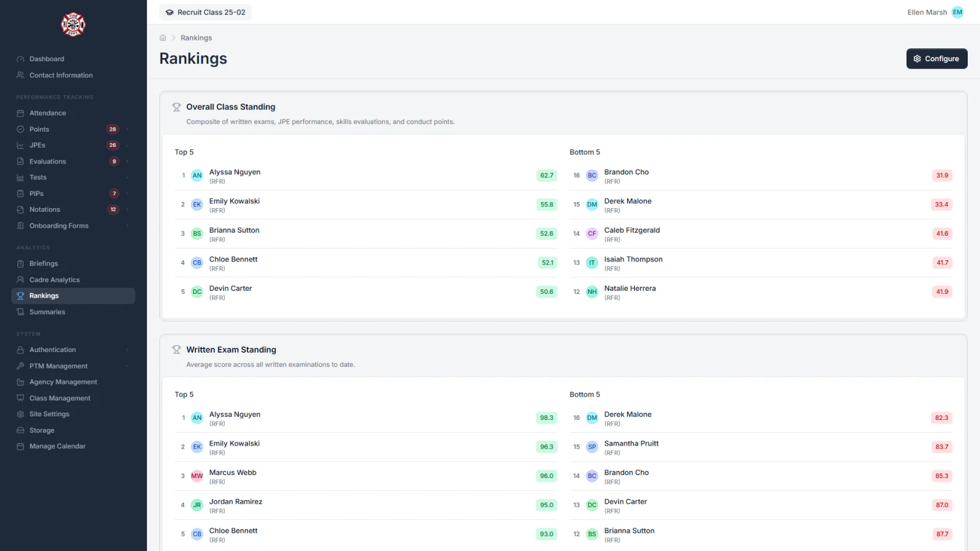This screenshot has height=551, width=980.
Task: Click the EM user avatar
Action: 957,12
